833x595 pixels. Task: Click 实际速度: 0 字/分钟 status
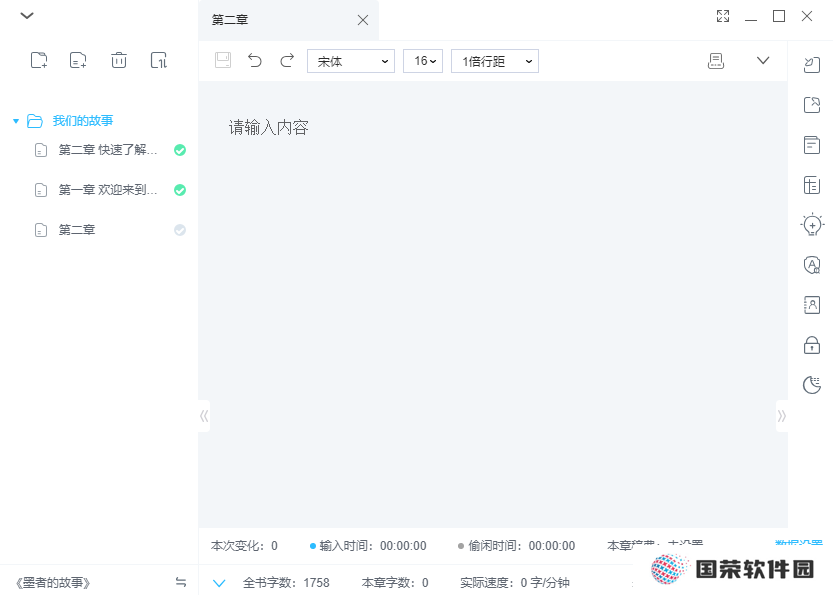click(515, 583)
